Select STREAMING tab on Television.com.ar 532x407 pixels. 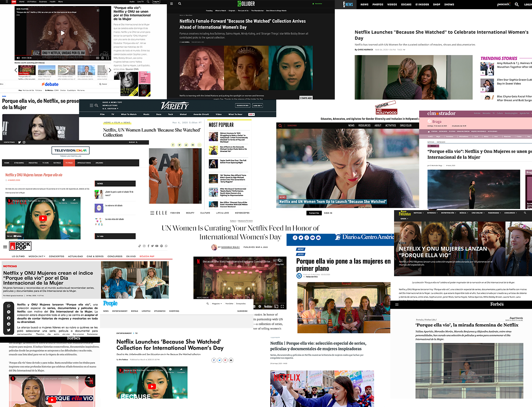tap(19, 163)
